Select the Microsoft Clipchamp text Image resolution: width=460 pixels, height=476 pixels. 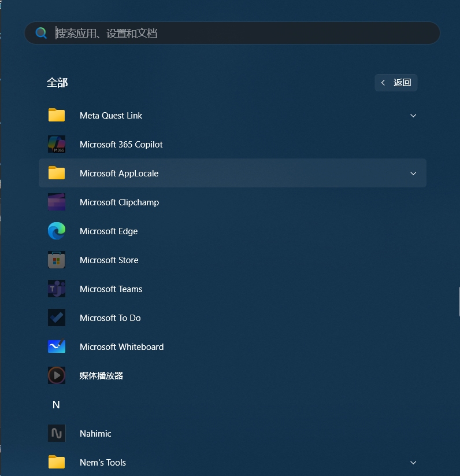coord(119,202)
